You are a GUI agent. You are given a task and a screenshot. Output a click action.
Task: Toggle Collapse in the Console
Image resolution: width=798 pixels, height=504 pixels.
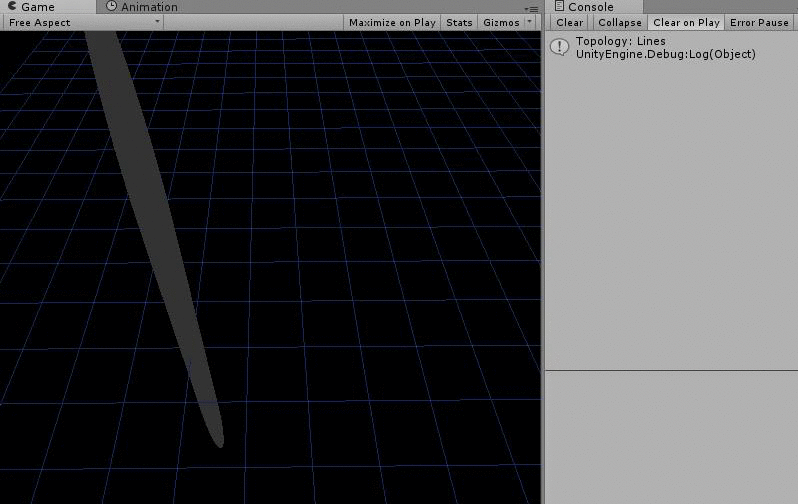pos(620,22)
